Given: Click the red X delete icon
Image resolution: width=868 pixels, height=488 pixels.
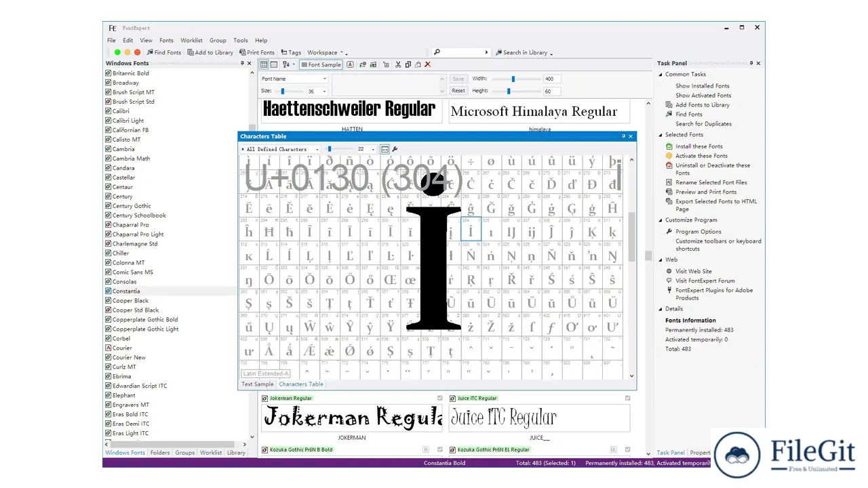Looking at the screenshot, I should coord(427,64).
